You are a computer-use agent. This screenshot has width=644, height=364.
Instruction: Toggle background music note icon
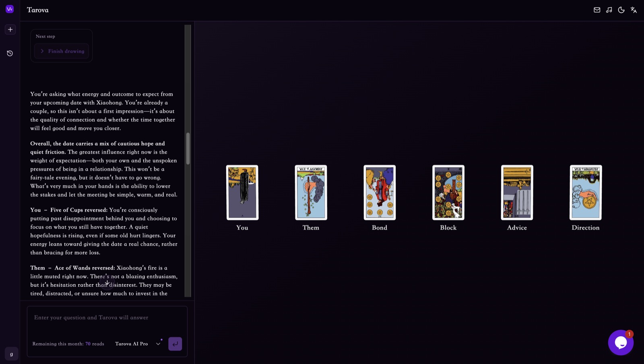point(609,10)
